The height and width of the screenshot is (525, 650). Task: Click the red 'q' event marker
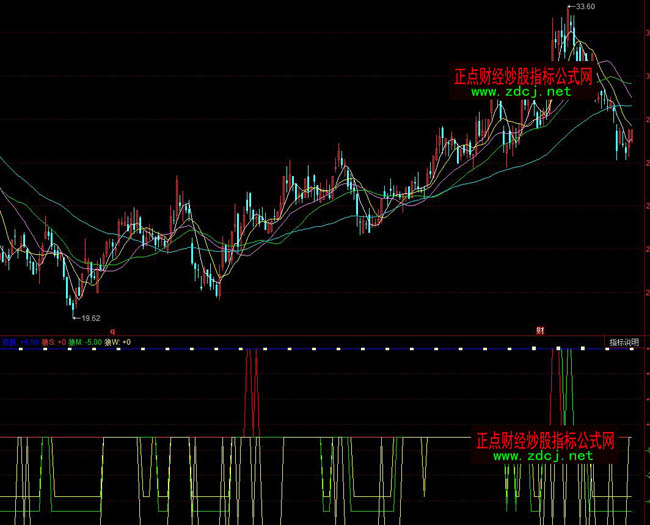tap(112, 329)
